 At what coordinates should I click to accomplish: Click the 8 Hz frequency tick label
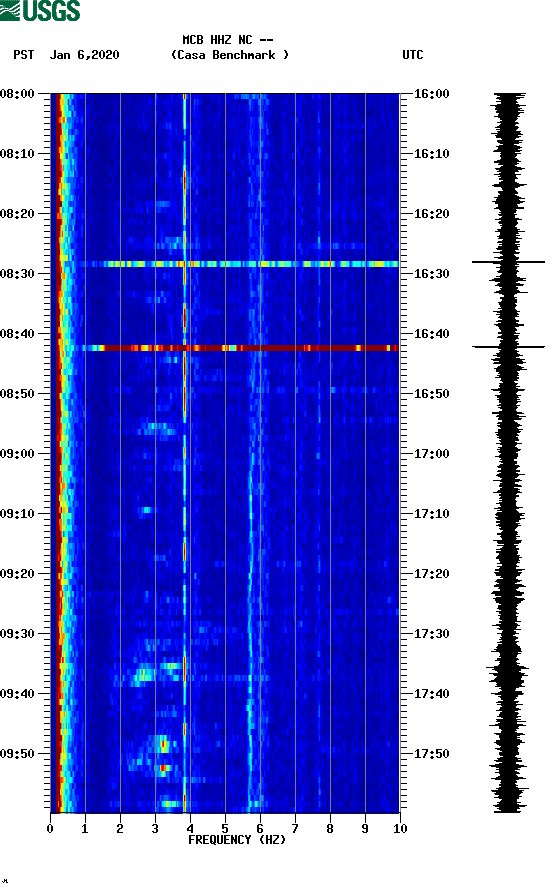coord(330,829)
